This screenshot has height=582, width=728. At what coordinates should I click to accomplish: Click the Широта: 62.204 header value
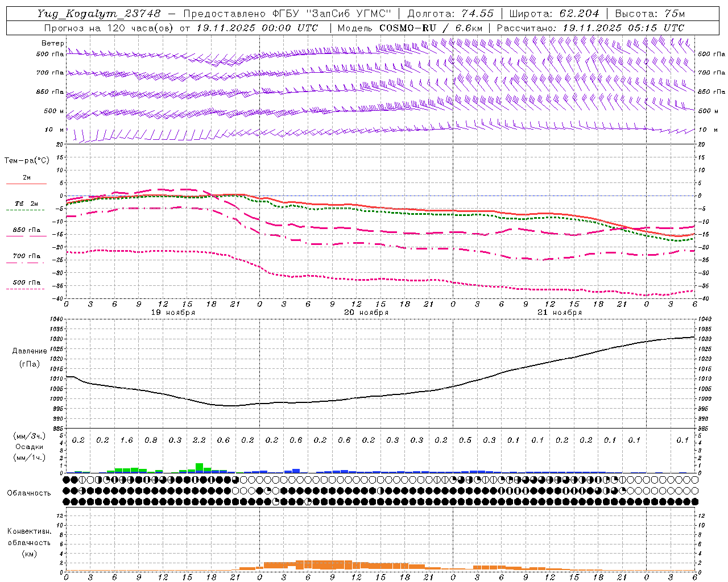[554, 14]
